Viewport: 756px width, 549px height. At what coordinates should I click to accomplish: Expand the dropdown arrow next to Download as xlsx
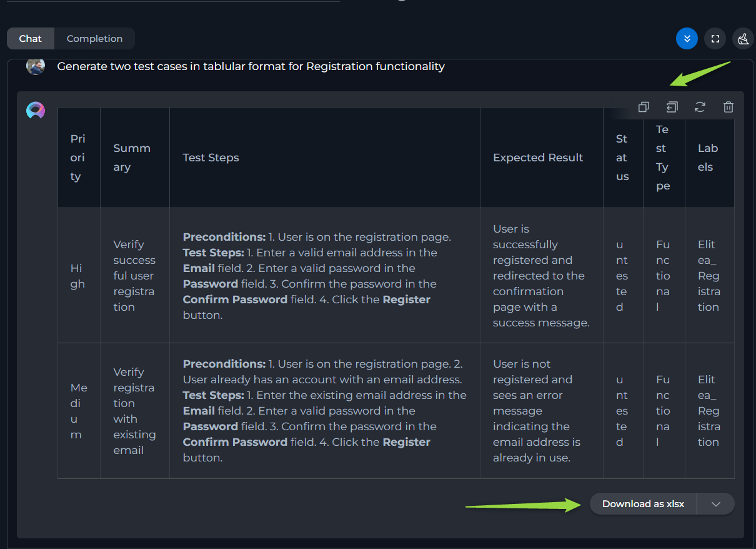(x=716, y=504)
